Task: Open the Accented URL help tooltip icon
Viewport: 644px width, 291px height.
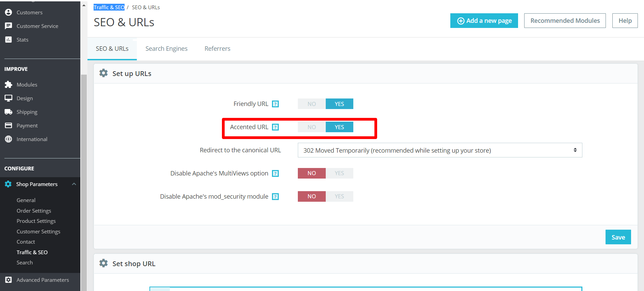Action: pyautogui.click(x=275, y=127)
